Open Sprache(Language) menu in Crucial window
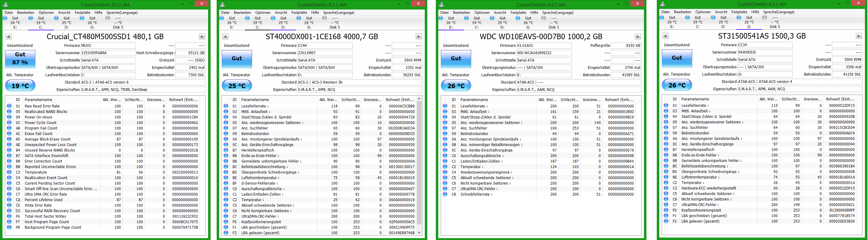This screenshot has width=868, height=240. click(x=122, y=13)
